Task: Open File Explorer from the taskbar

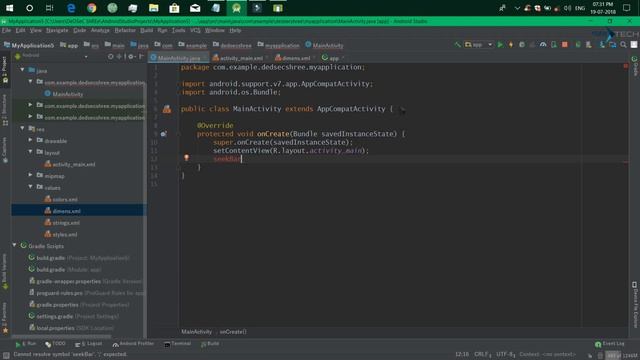Action: pos(153,8)
